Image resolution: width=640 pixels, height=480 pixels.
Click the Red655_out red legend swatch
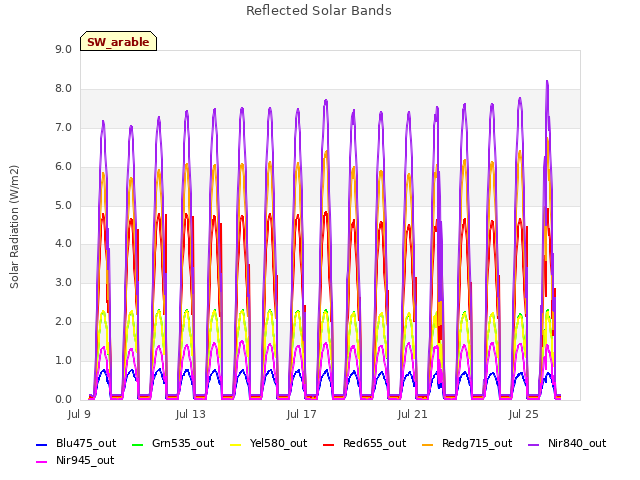click(x=329, y=444)
